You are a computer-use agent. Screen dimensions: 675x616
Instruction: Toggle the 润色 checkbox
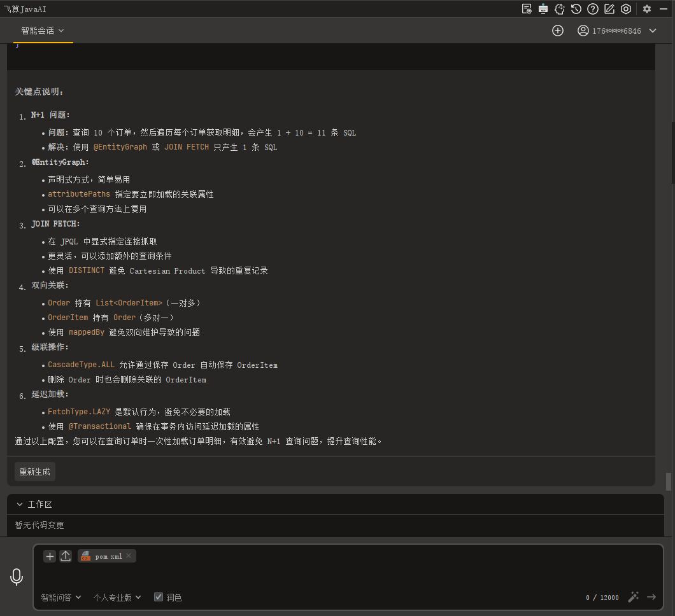click(159, 597)
